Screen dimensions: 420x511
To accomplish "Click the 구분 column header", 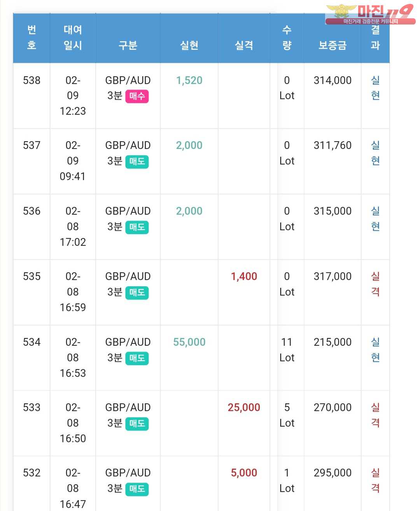I will [x=128, y=45].
